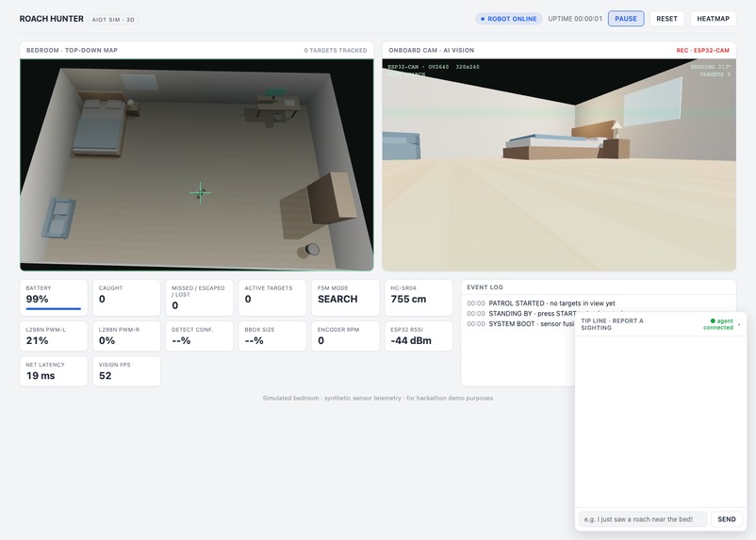Click the BBOX SIZE stat card

tap(272, 336)
